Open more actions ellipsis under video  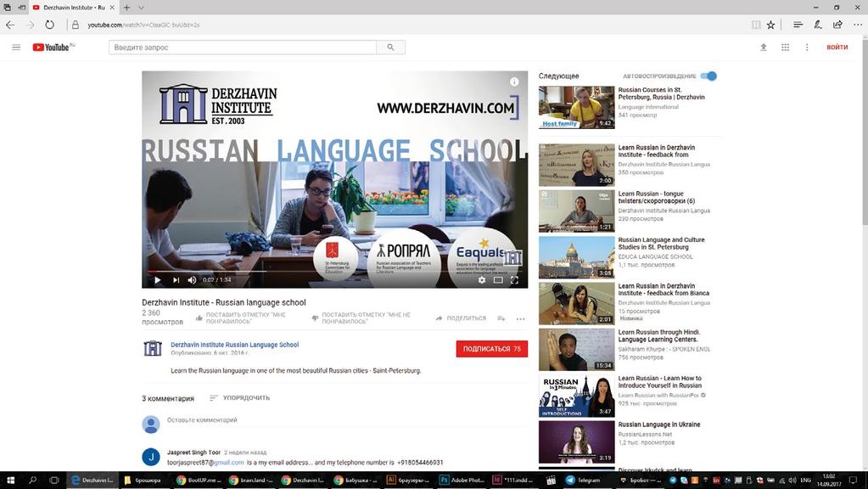tap(520, 319)
